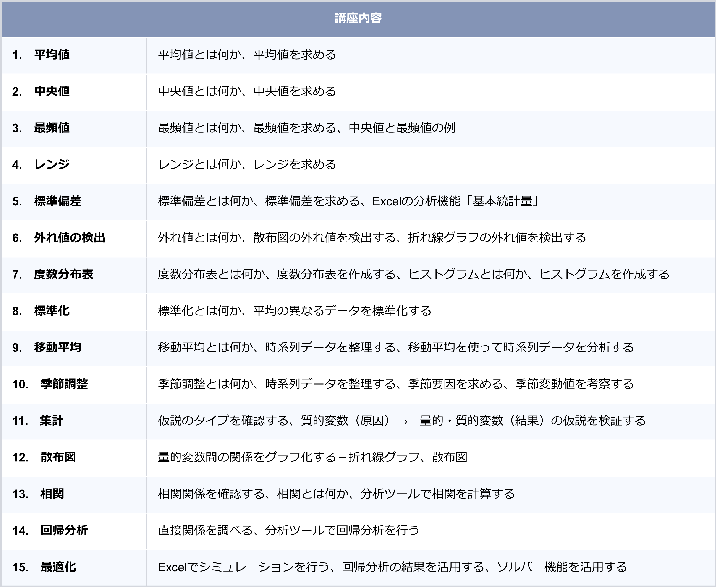Select row title 7. 度数分布表
The image size is (717, 588).
[x=53, y=274]
